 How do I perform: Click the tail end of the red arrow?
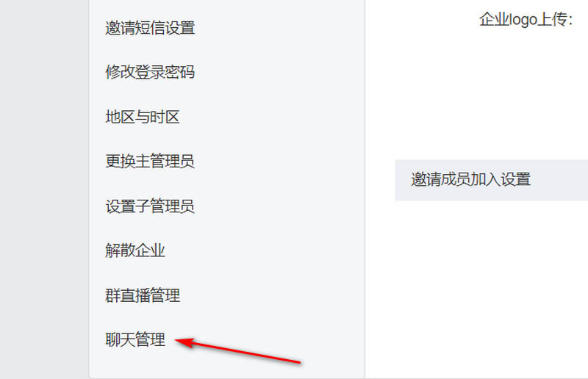pyautogui.click(x=298, y=362)
